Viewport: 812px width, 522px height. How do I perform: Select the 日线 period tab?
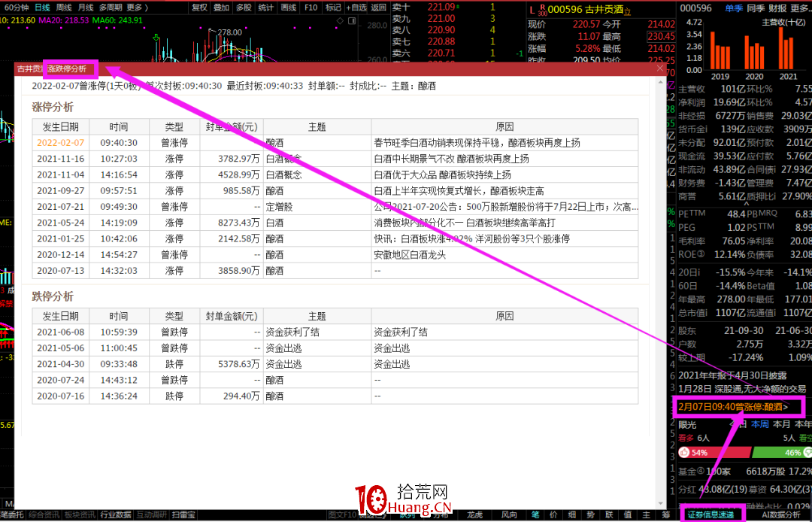point(42,8)
